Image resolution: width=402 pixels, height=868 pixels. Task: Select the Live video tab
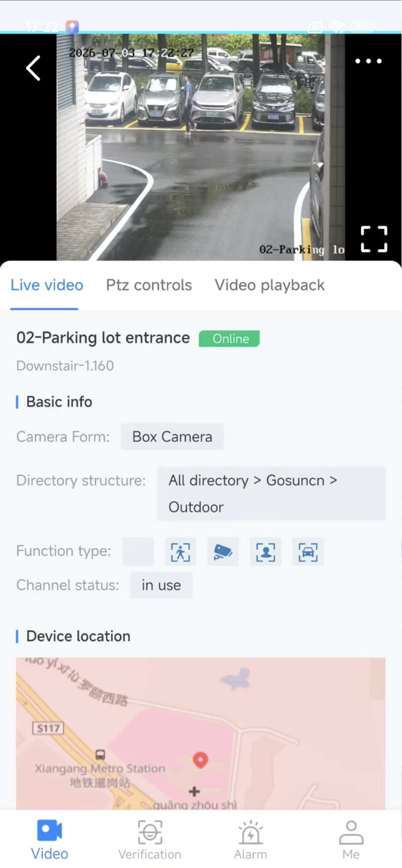click(47, 285)
